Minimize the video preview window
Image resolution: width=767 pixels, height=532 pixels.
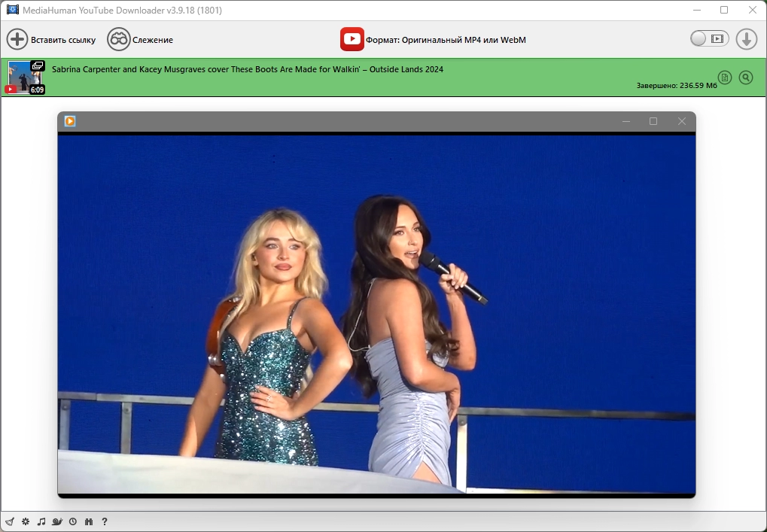point(626,121)
